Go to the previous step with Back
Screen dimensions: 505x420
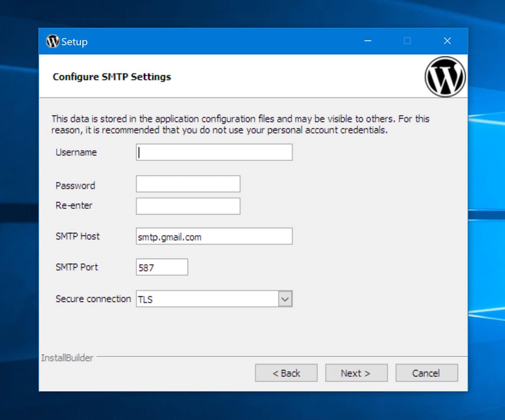pos(286,373)
